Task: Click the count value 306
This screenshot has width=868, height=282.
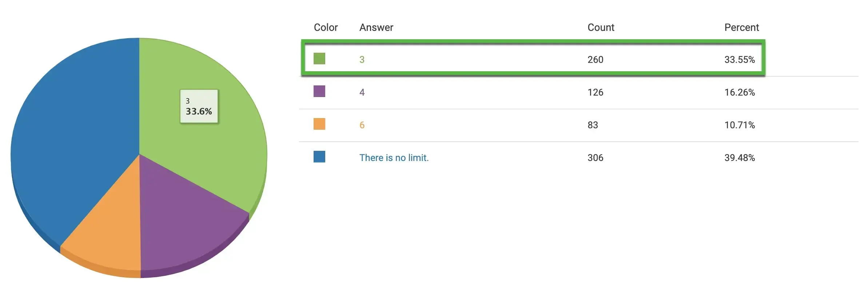Action: 595,158
